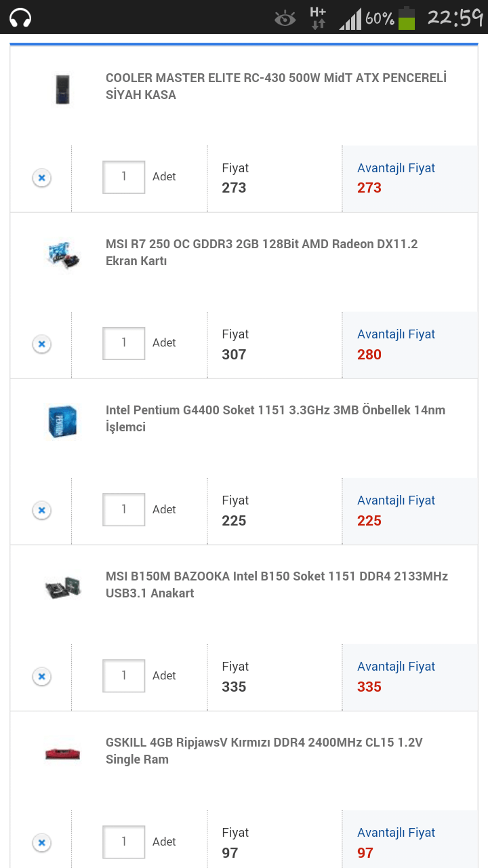
Task: Open COOLER MASTER ELITE RC-430 product page
Action: pyautogui.click(x=275, y=86)
